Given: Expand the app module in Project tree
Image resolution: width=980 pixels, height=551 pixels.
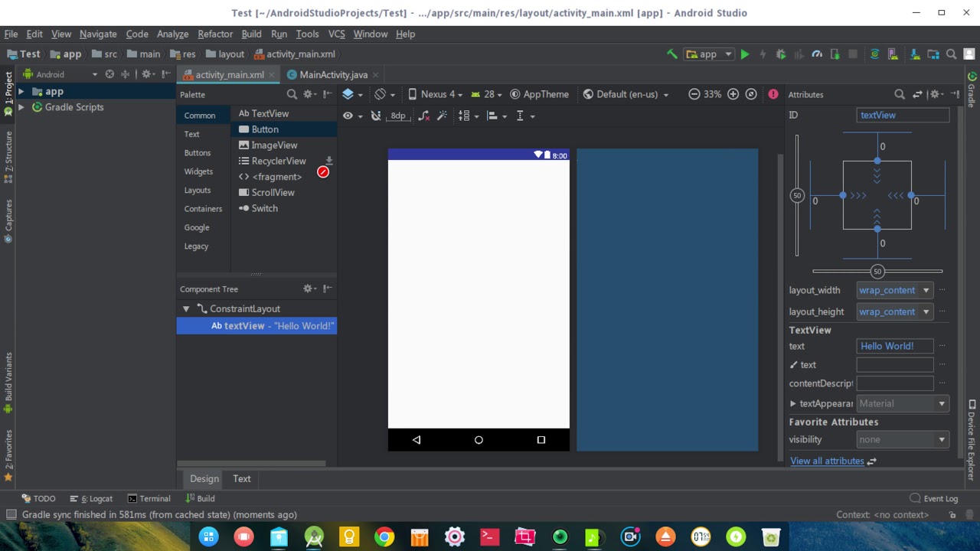Looking at the screenshot, I should (21, 92).
